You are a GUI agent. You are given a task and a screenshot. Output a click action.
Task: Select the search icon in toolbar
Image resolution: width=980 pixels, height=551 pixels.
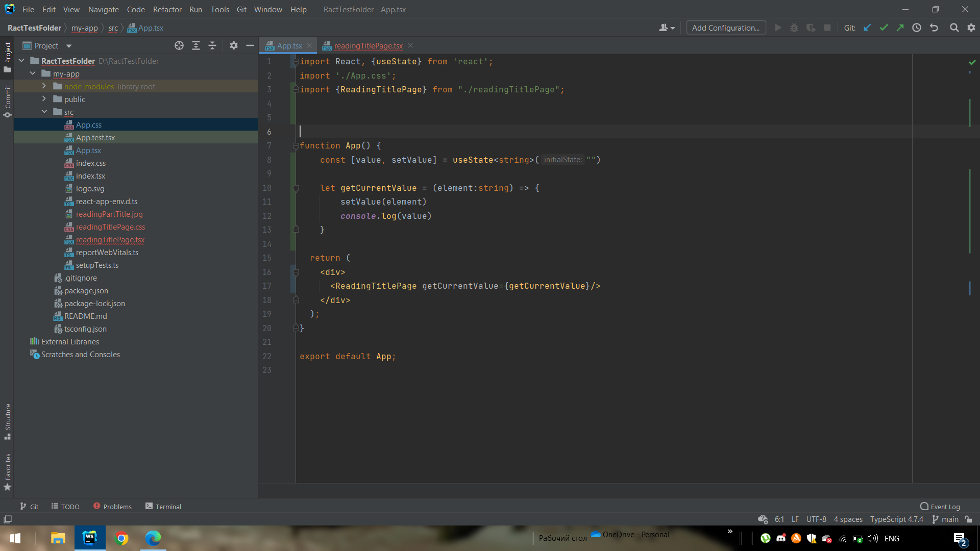[x=955, y=28]
